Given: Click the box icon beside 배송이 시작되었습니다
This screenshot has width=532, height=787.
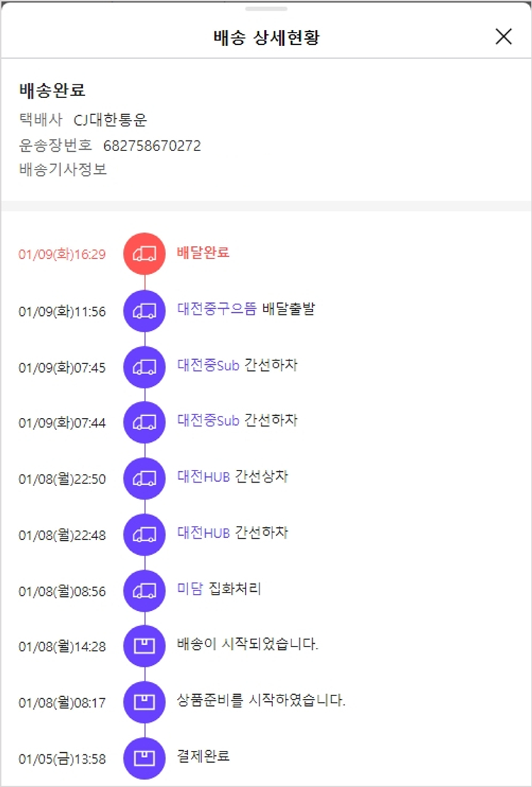Looking at the screenshot, I should tap(145, 646).
